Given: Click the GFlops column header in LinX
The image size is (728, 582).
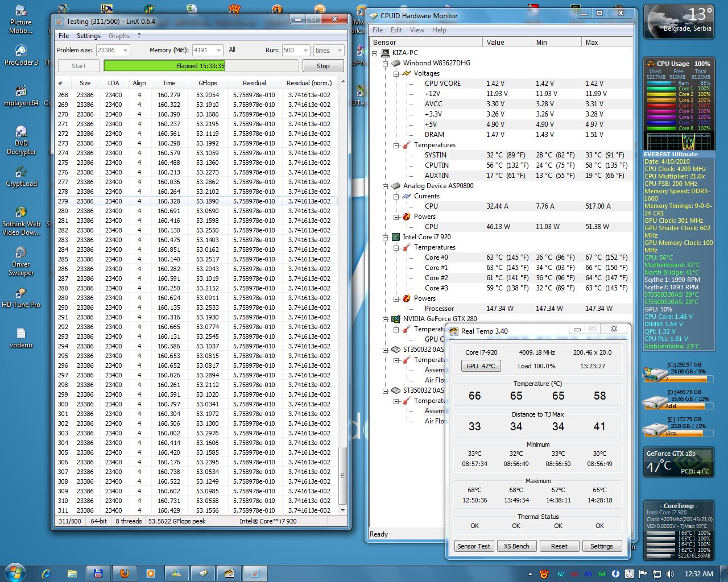Looking at the screenshot, I should click(x=208, y=83).
